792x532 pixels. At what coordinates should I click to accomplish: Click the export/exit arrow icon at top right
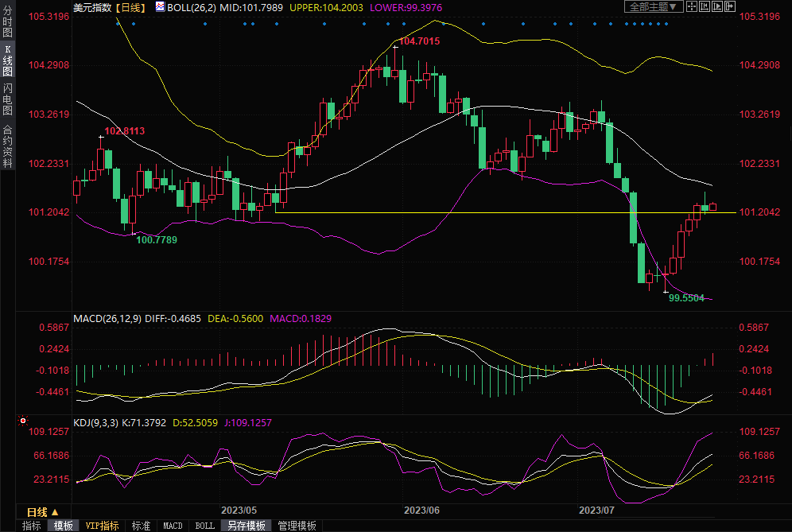(x=730, y=6)
